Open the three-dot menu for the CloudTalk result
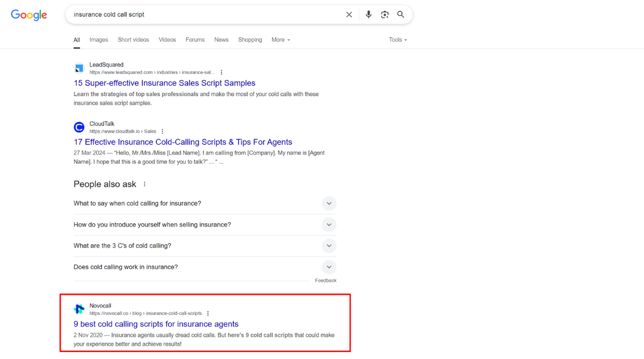This screenshot has height=359, width=644. click(x=163, y=131)
